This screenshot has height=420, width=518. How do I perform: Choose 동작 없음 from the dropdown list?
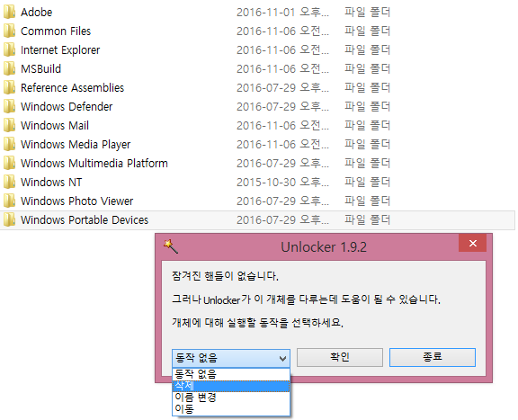point(231,374)
